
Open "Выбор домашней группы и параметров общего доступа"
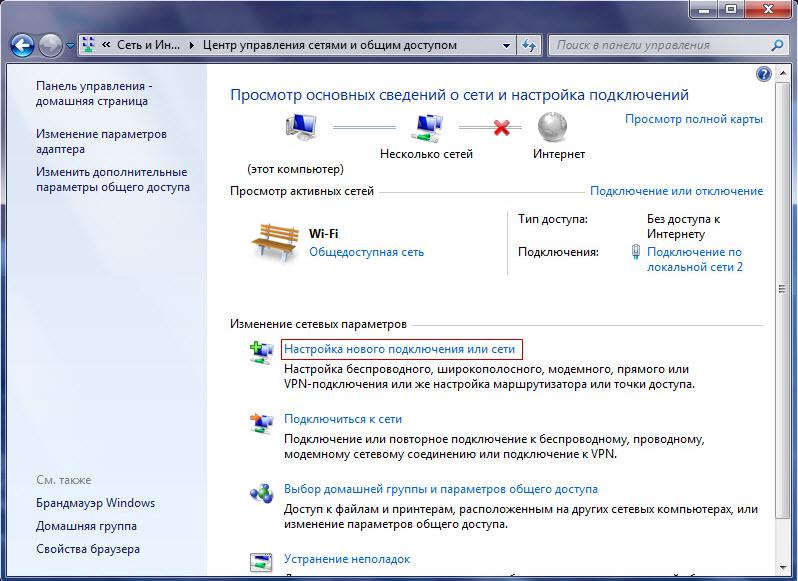[441, 489]
